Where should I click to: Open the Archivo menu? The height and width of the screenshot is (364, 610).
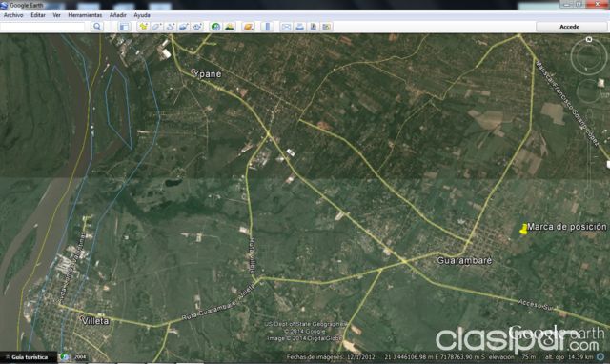[13, 15]
